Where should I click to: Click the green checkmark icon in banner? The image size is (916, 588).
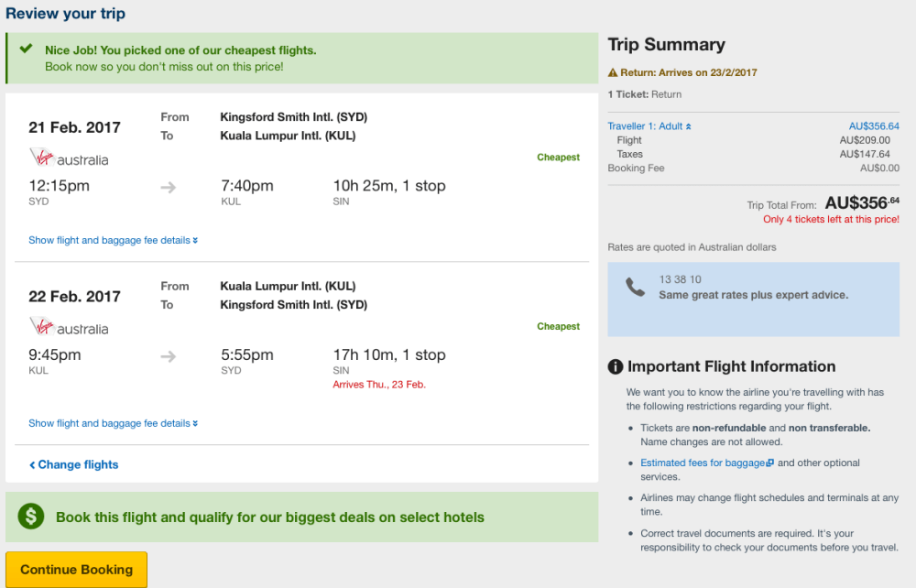pos(26,49)
